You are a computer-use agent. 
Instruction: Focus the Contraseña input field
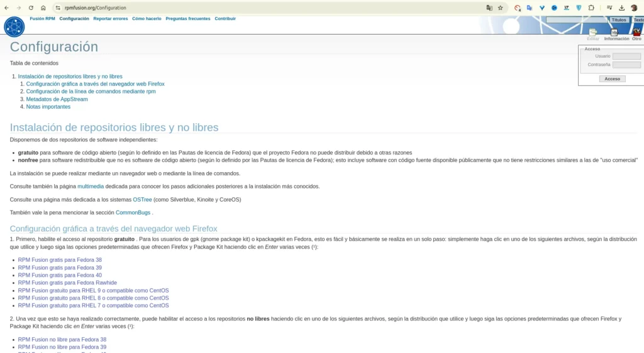[x=626, y=65]
